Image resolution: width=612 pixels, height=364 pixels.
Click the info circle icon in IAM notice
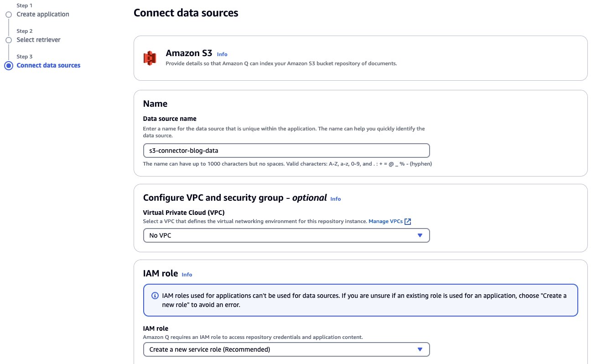pos(155,296)
